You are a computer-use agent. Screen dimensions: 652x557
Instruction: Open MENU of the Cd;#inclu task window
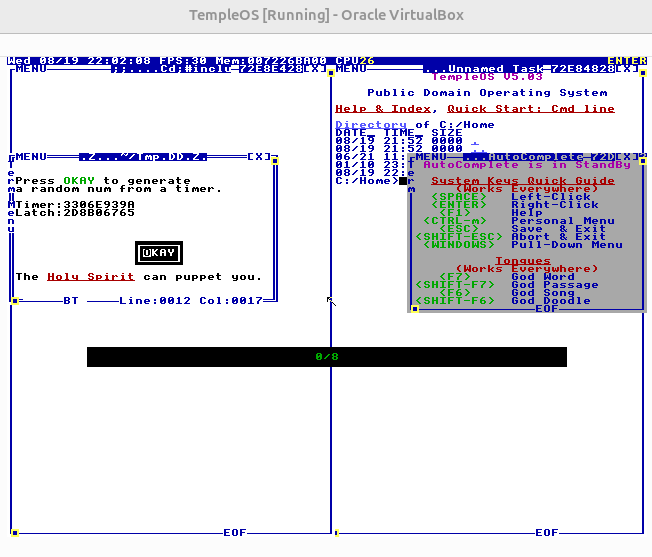point(30,69)
